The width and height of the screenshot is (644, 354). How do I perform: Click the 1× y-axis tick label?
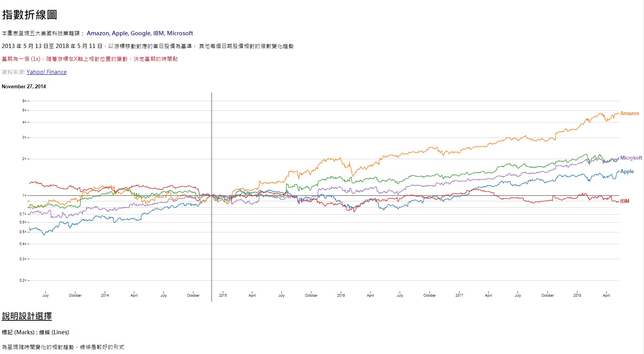pos(24,196)
